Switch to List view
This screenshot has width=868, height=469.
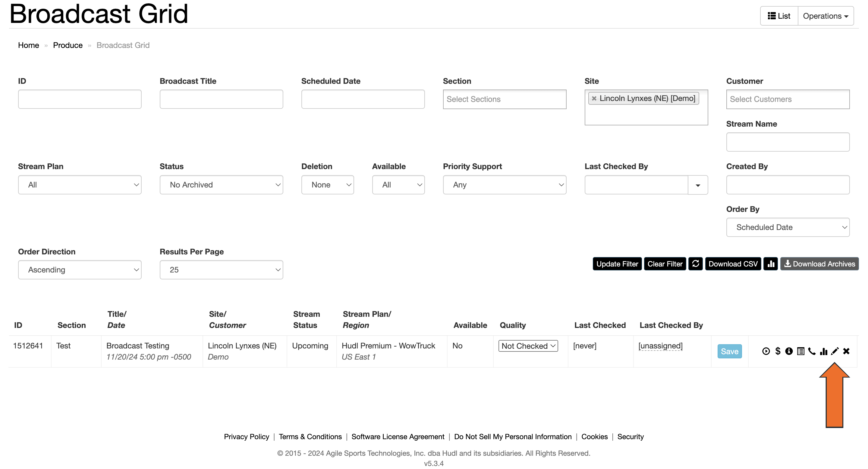click(779, 16)
